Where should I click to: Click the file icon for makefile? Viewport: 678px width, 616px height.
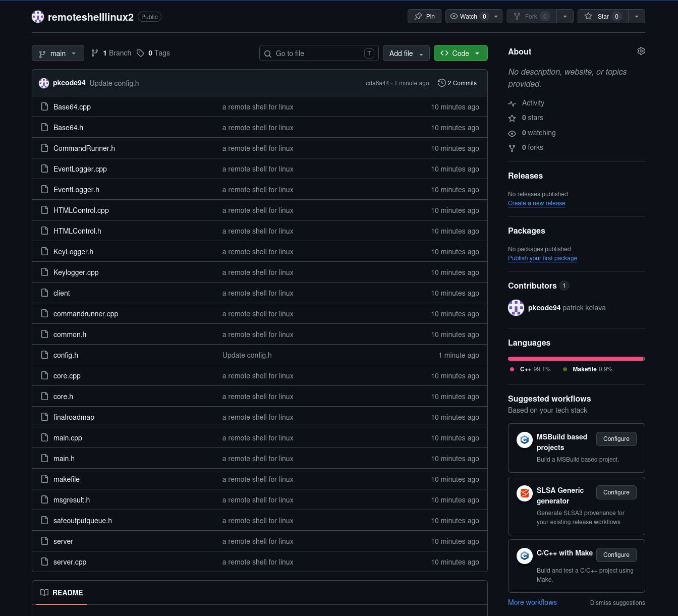(45, 479)
